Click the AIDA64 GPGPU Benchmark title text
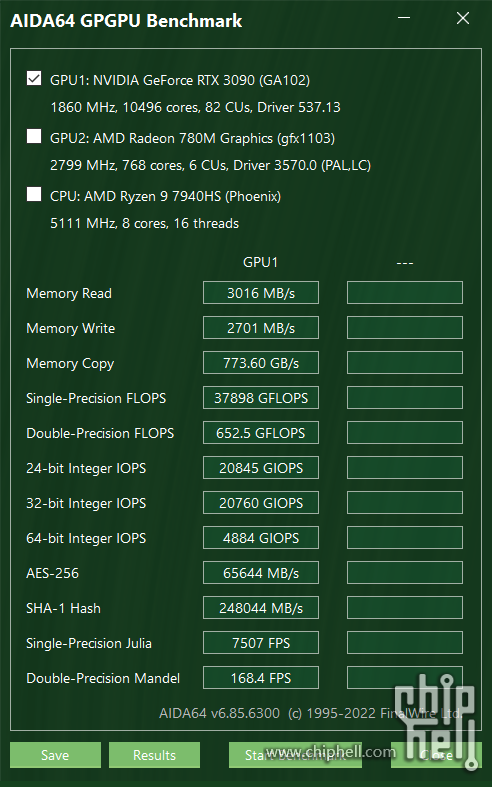Screen dimensions: 492x787 click(x=126, y=21)
